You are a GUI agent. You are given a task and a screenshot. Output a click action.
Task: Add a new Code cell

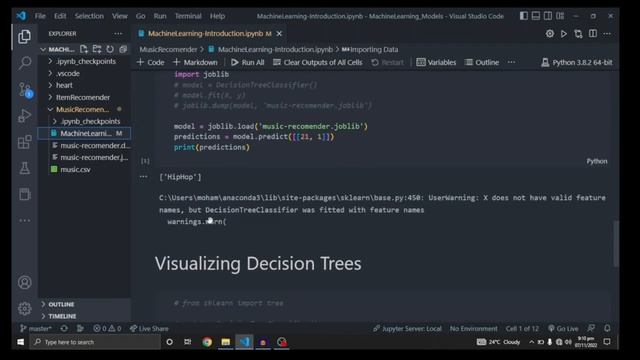point(151,62)
